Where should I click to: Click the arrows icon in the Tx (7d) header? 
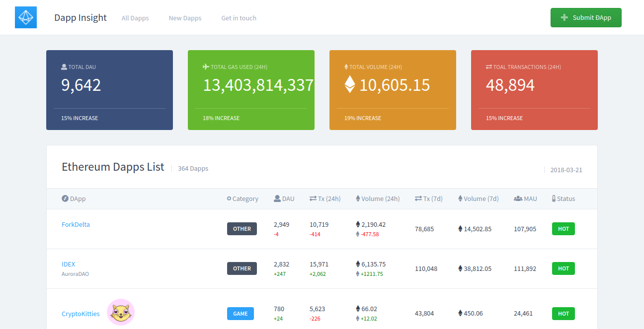pyautogui.click(x=418, y=198)
